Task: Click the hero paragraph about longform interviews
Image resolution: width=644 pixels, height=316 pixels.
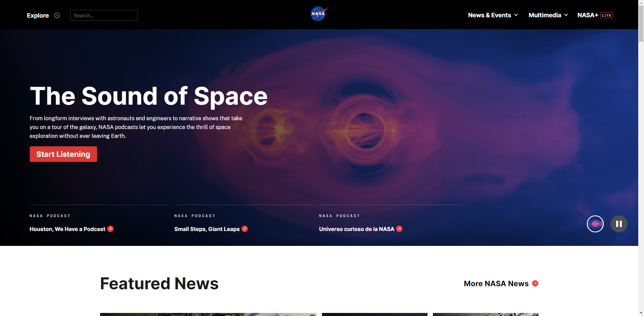Action: pyautogui.click(x=136, y=127)
